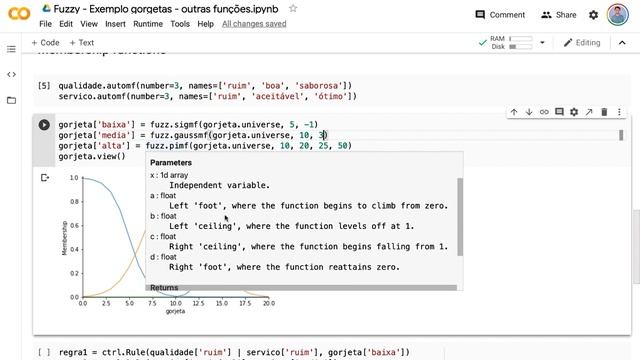Click the page vertical scrollbar
640x360 pixels.
(636, 246)
